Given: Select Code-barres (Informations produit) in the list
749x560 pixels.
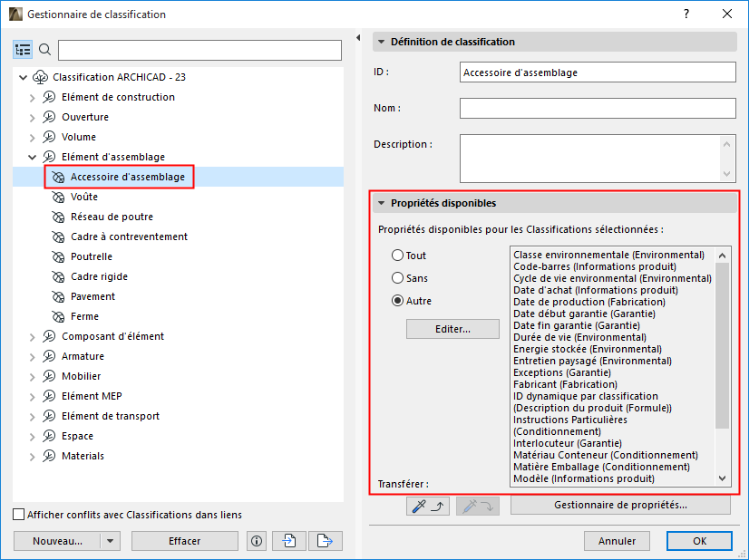Looking at the screenshot, I should 595,266.
